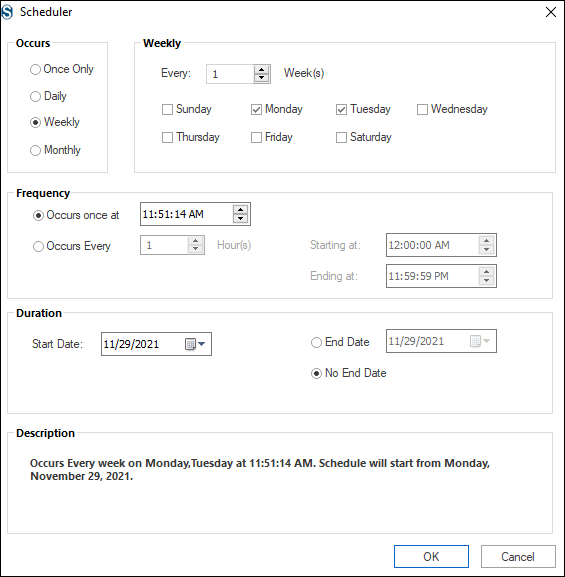565x577 pixels.
Task: Decrement the Starting at time
Action: [486, 249]
